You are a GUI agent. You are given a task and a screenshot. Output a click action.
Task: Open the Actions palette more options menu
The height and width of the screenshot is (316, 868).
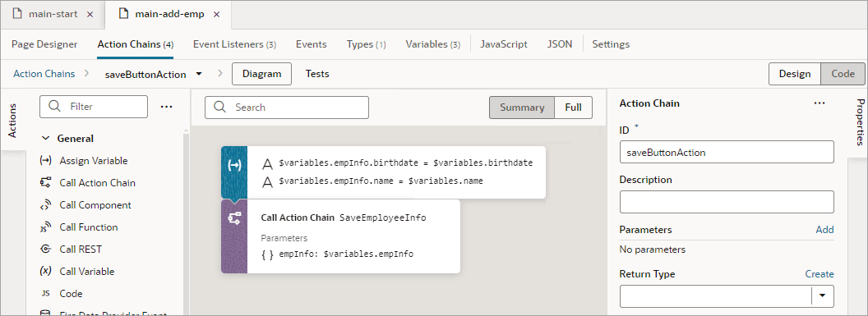coord(166,107)
